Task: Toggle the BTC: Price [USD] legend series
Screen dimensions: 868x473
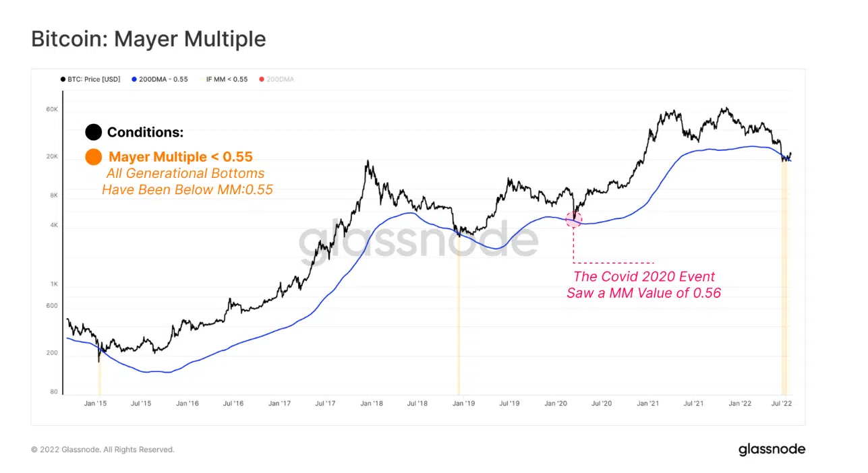Action: pos(93,80)
